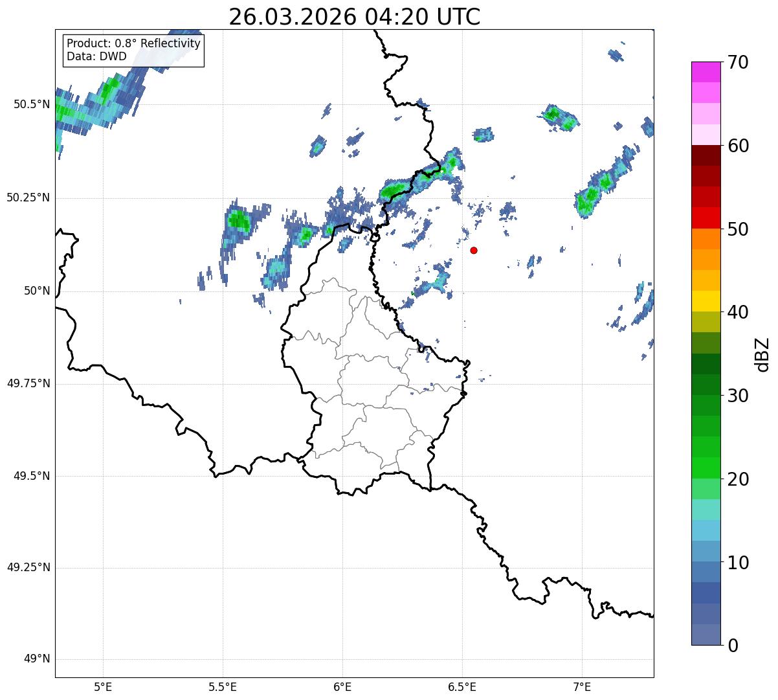Click the longitude label '5.5°E'
The height and width of the screenshot is (700, 778).
[223, 686]
